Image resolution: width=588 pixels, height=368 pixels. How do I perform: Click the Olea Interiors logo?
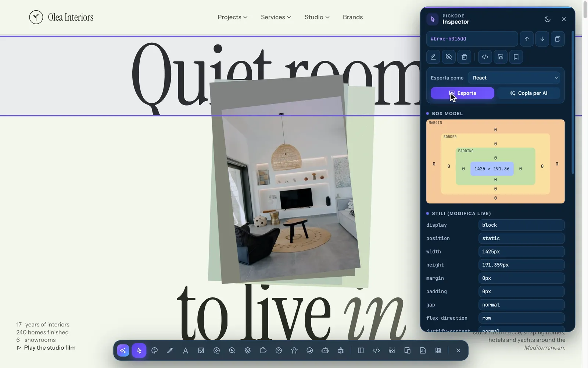point(61,17)
